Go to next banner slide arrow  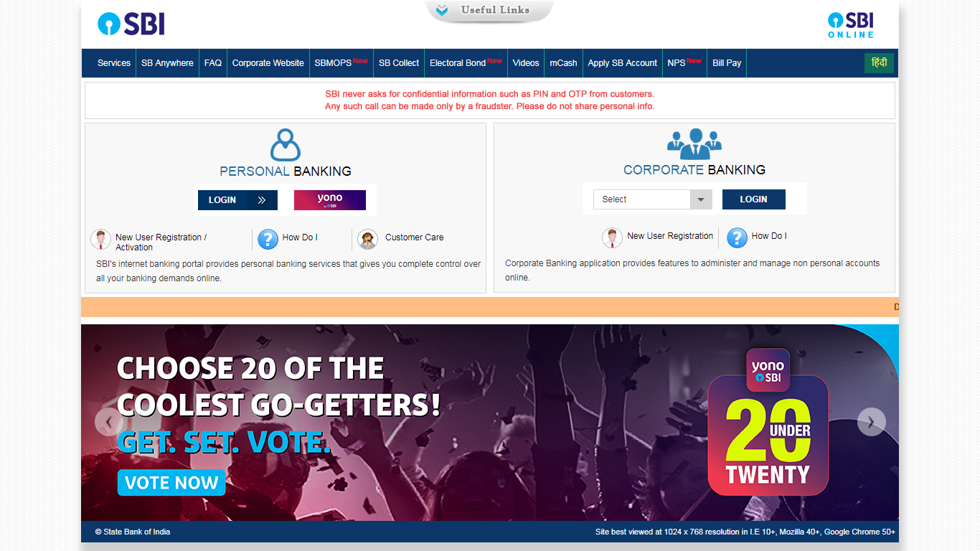871,422
